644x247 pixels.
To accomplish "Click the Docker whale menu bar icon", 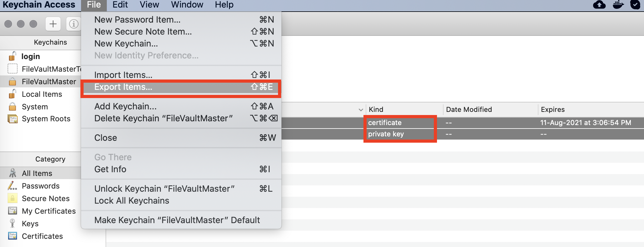I will pyautogui.click(x=618, y=5).
